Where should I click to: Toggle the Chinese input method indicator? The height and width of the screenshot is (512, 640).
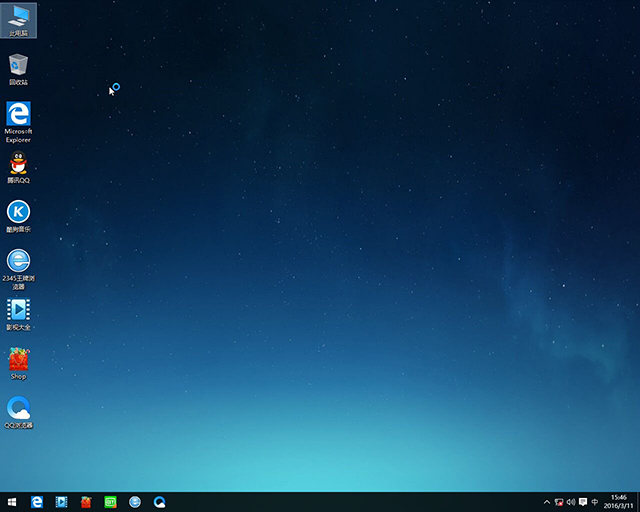[595, 501]
